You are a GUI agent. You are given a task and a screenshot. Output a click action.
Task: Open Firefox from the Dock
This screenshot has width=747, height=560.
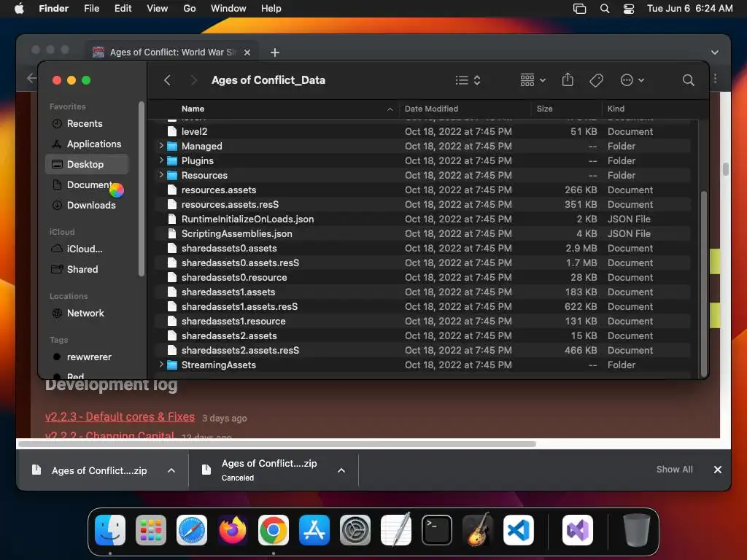(x=233, y=530)
